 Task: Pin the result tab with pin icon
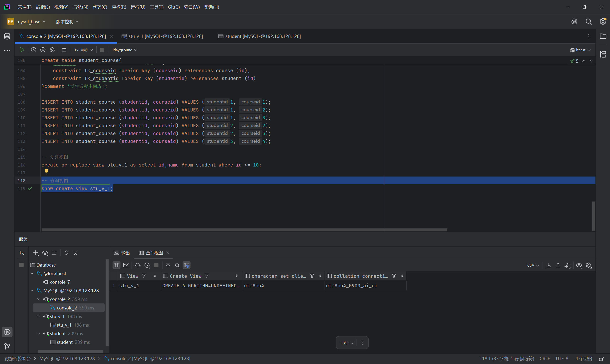coord(168,265)
